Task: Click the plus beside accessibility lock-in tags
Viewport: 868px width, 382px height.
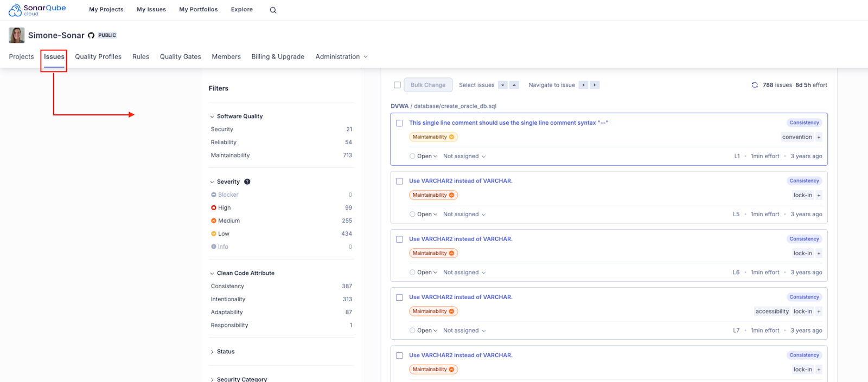Action: pyautogui.click(x=819, y=312)
